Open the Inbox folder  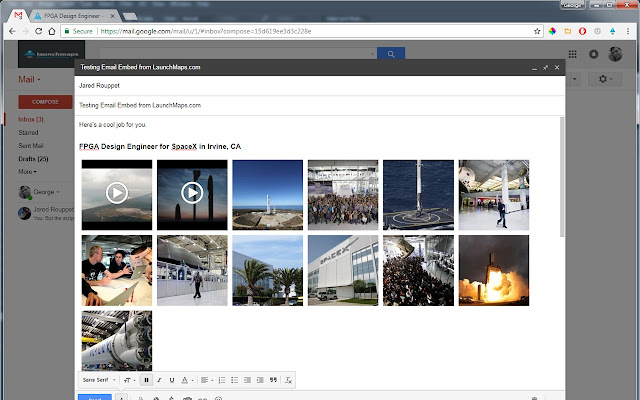(x=31, y=120)
